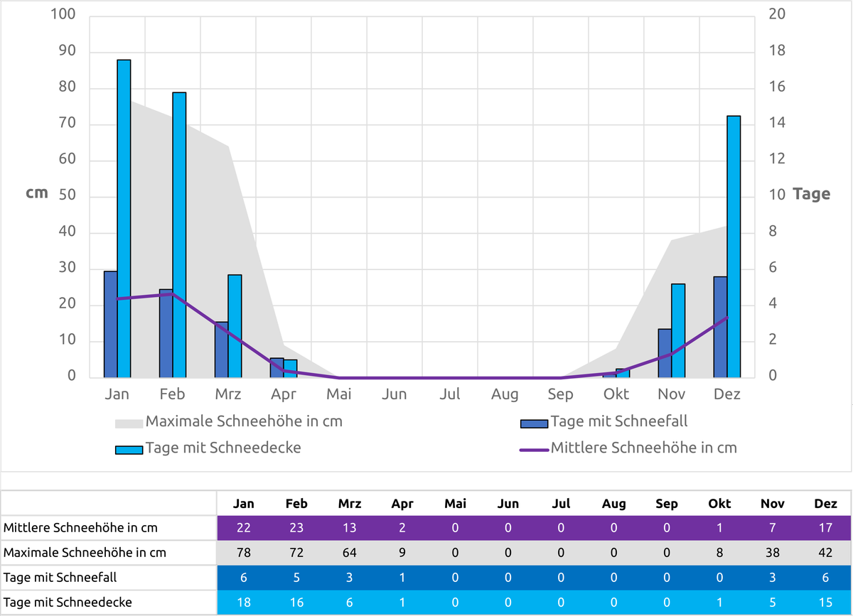Viewport: 853px width, 616px height.
Task: Click the table cell showing 78 for January
Action: pos(244,553)
